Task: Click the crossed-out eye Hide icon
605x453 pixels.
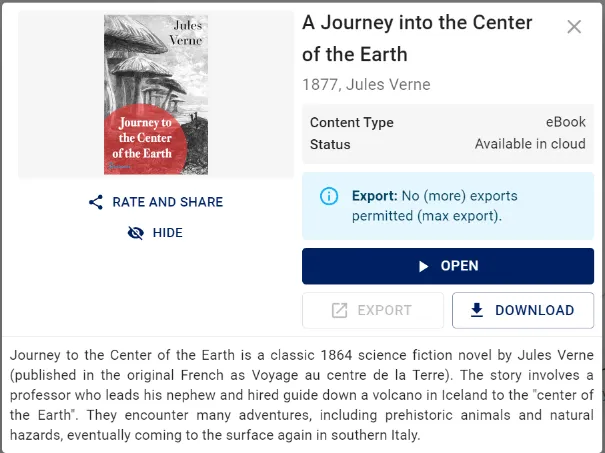Action: click(x=136, y=233)
